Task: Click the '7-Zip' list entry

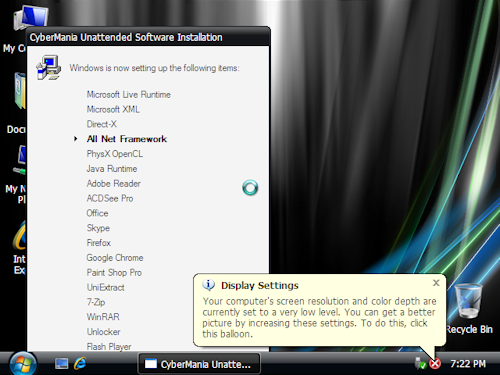Action: (x=96, y=302)
